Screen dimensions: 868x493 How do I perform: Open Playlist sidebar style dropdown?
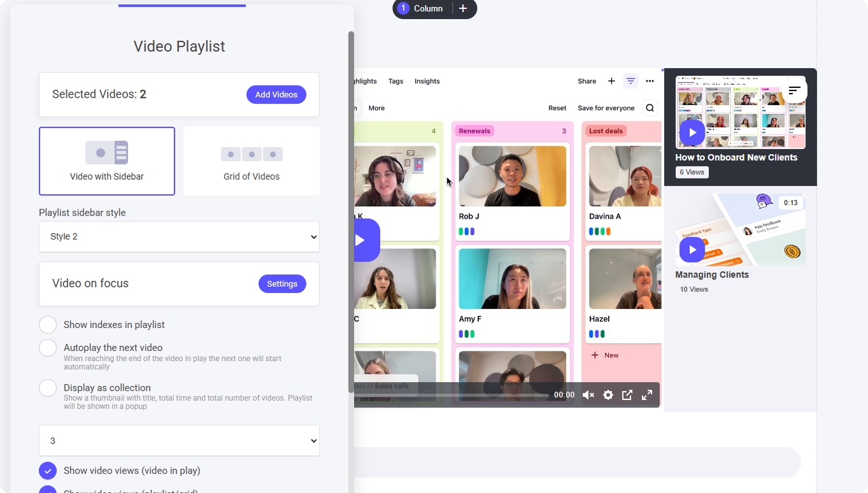(x=179, y=236)
